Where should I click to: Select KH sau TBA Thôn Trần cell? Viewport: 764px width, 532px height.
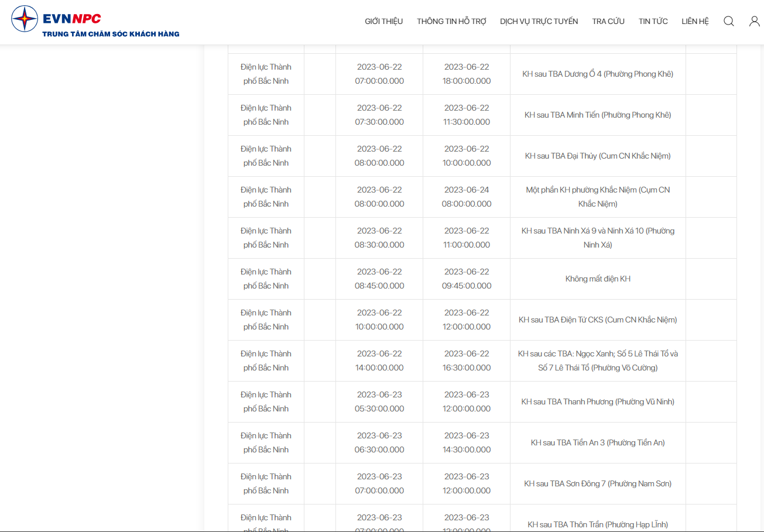(x=598, y=519)
